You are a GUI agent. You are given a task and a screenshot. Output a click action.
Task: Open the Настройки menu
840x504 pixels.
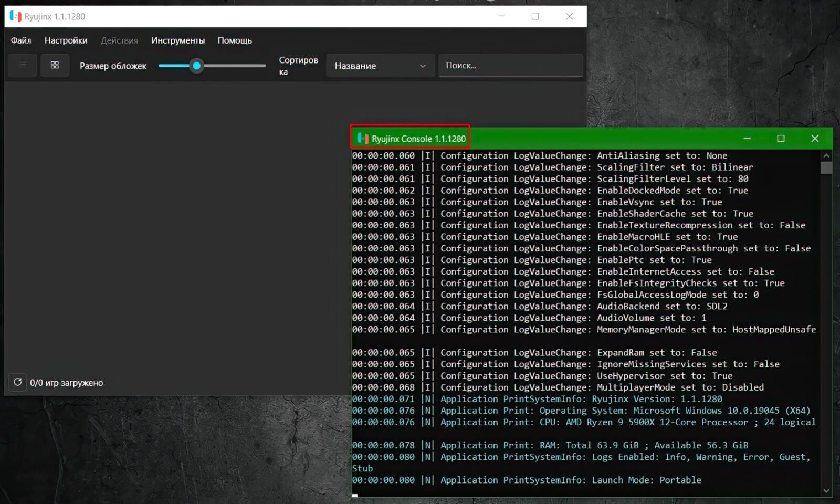point(66,40)
